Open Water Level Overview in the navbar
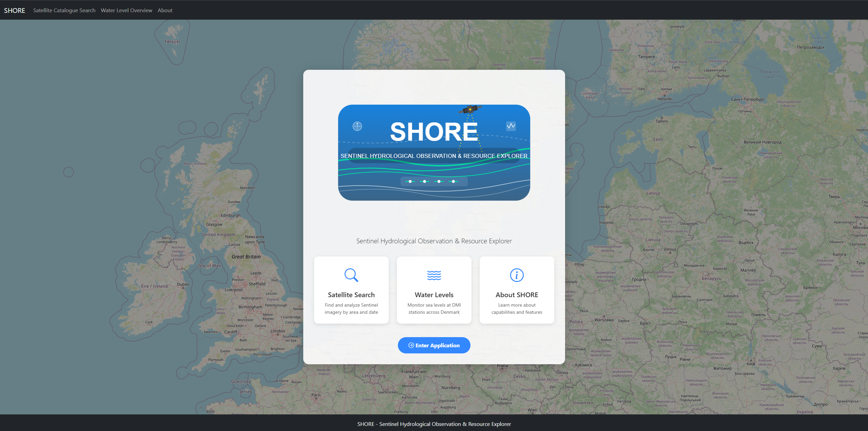Screen dimensions: 868x431 (126, 10)
